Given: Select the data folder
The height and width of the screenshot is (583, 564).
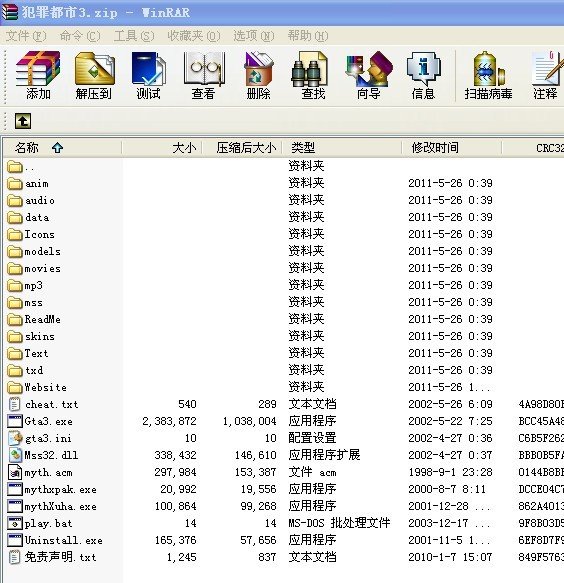Looking at the screenshot, I should pos(28,218).
